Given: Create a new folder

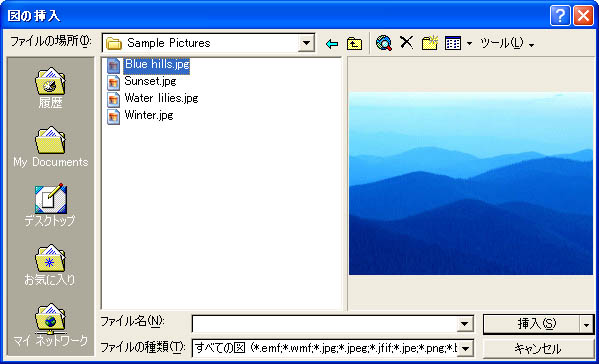Looking at the screenshot, I should 430,43.
